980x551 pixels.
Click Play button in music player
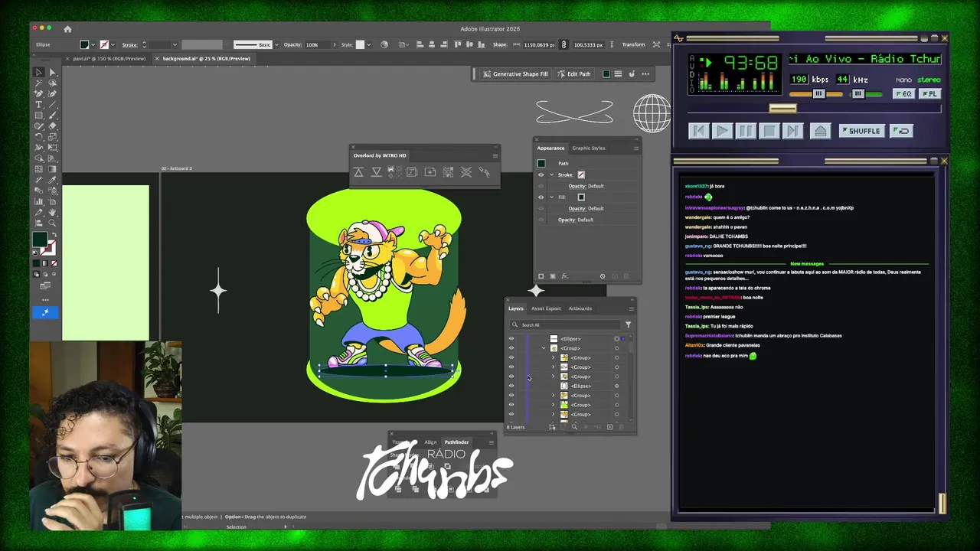723,131
